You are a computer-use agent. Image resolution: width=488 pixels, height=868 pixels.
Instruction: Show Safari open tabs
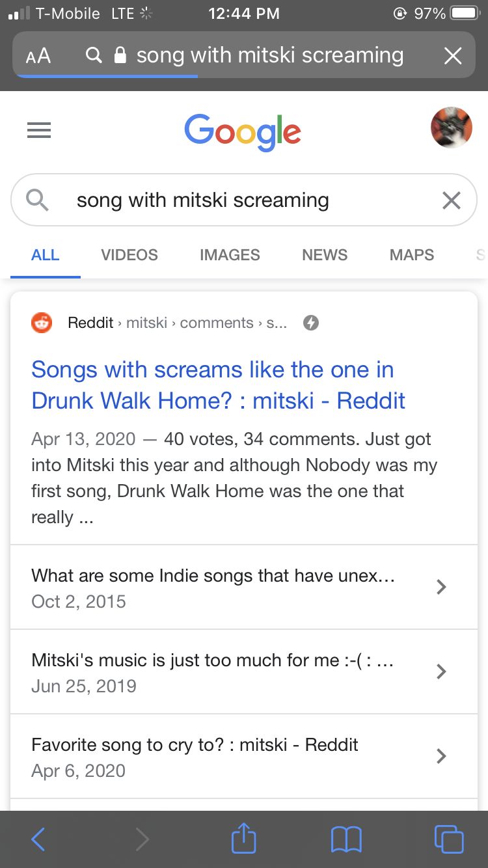(x=449, y=839)
